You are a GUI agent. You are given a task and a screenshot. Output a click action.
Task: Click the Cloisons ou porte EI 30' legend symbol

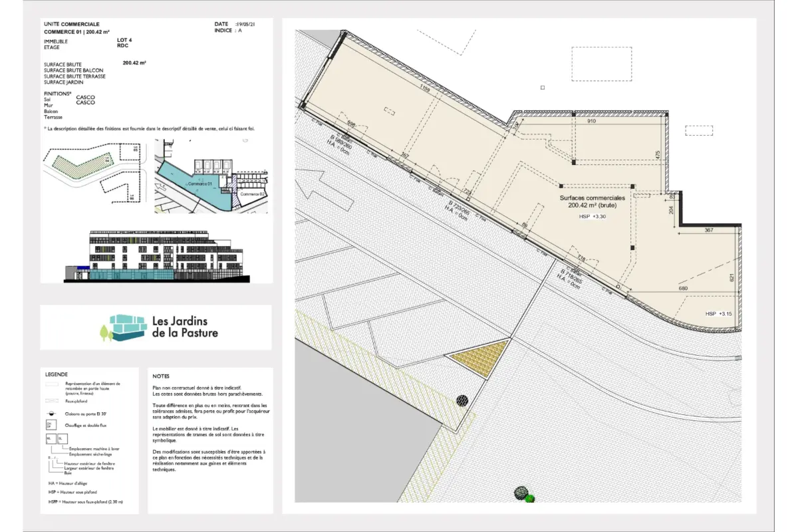coord(51,413)
